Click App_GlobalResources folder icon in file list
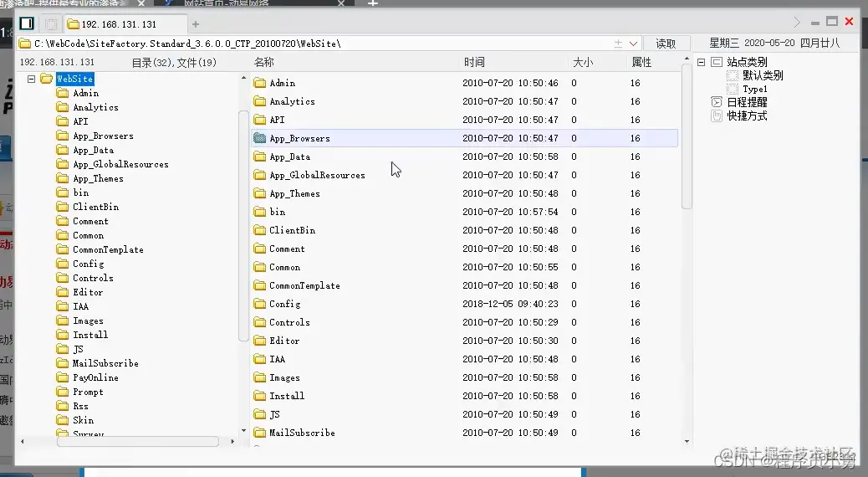868x477 pixels. coord(259,175)
